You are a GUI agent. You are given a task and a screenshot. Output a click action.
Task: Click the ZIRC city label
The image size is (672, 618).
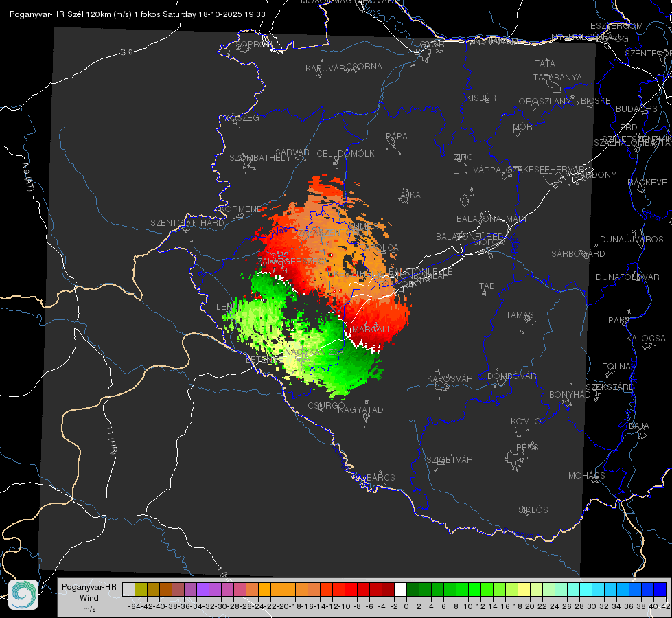463,157
